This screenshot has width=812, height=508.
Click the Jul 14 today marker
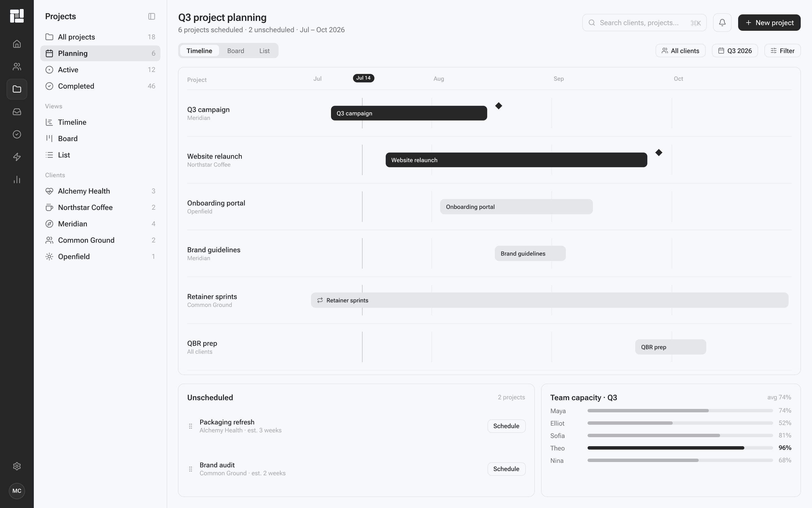[x=363, y=78]
